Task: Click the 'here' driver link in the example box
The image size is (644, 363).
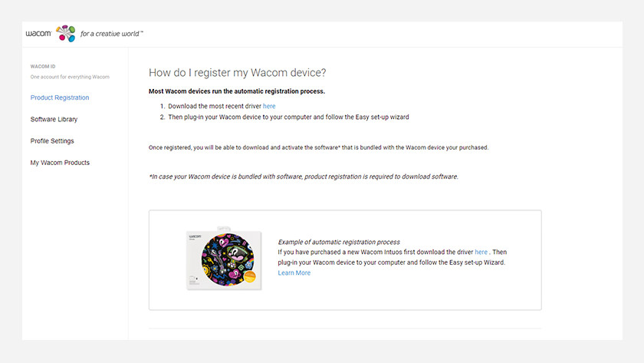Action: pos(481,252)
